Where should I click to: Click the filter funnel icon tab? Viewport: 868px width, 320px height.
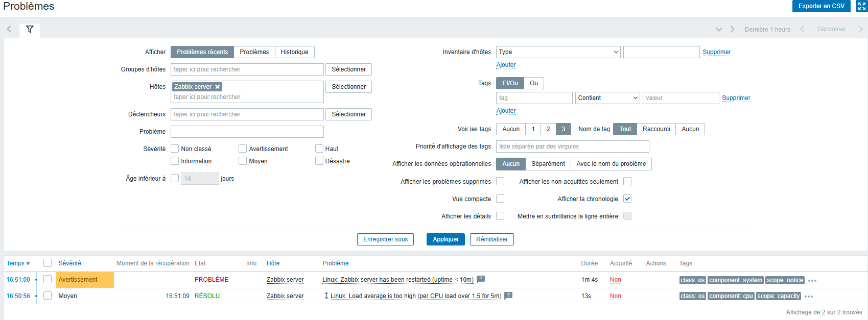pos(30,29)
